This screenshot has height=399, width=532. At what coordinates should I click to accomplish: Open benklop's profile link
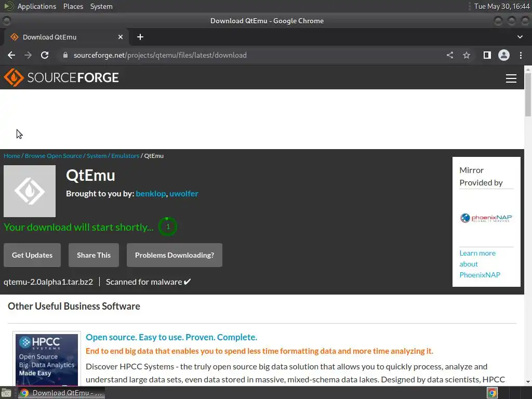(x=151, y=194)
